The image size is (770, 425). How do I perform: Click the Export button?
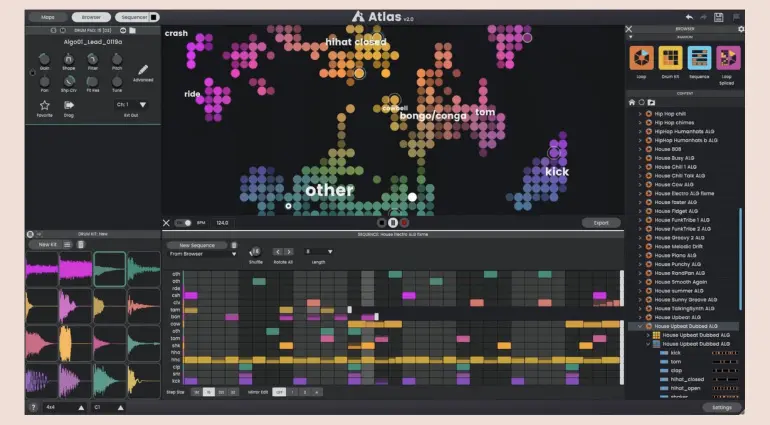click(601, 223)
